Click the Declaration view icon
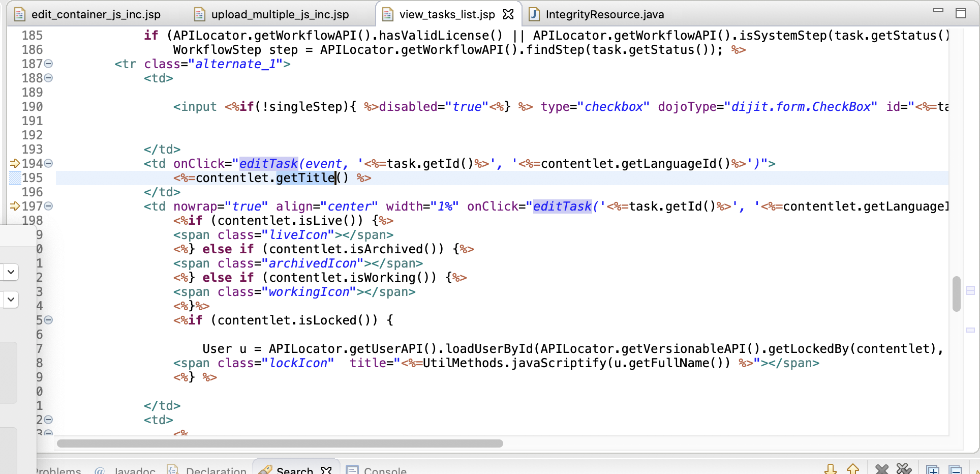 click(173, 470)
